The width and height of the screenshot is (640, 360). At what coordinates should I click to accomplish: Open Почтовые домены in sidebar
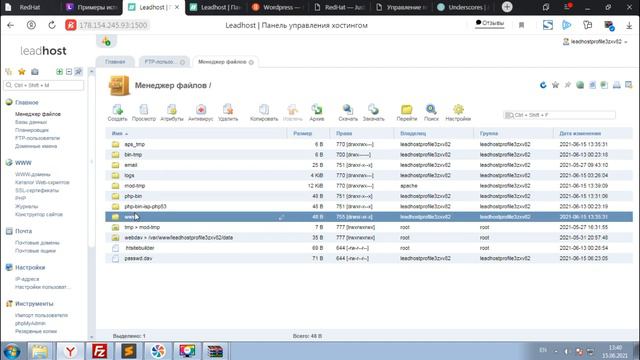pyautogui.click(x=37, y=243)
